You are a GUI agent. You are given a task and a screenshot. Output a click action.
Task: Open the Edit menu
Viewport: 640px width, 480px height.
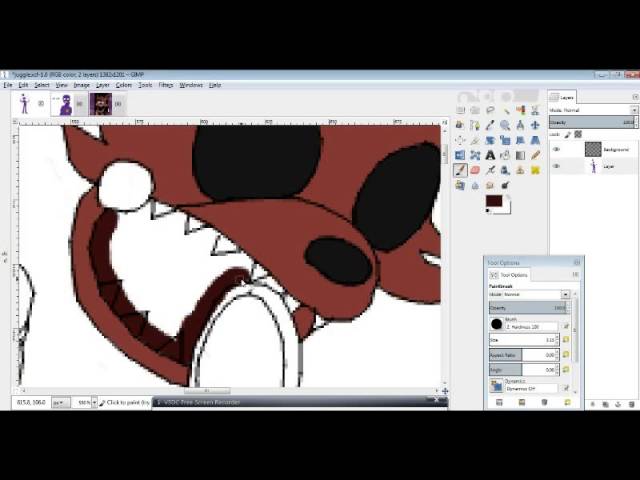click(23, 85)
